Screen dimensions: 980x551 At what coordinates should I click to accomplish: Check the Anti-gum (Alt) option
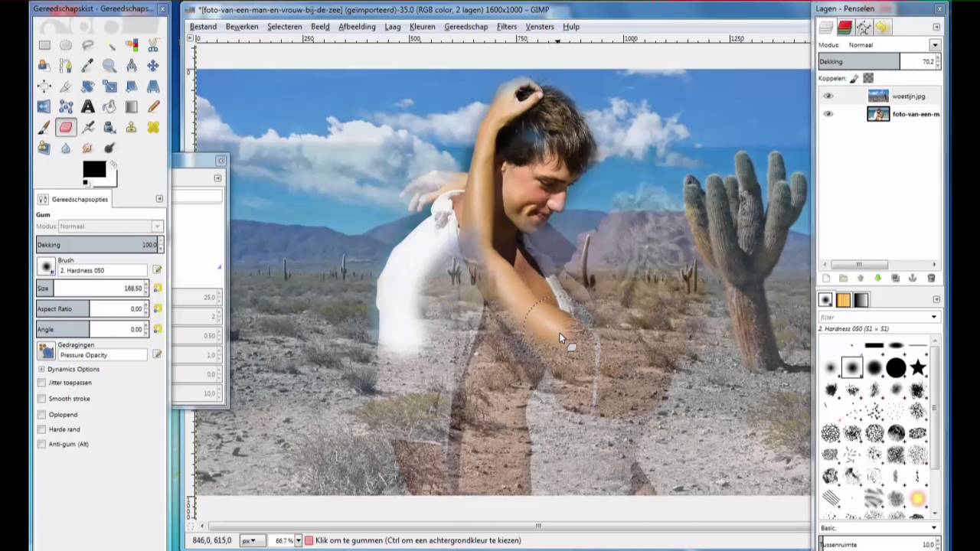point(41,444)
